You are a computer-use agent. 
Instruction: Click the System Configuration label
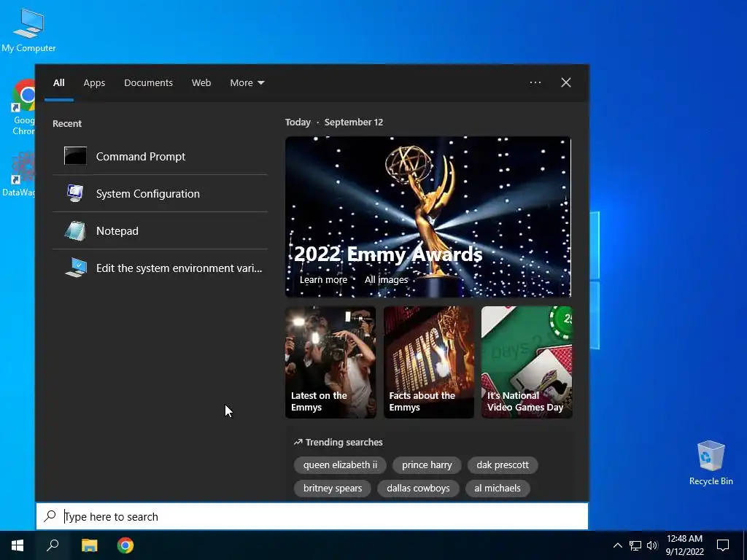point(147,193)
